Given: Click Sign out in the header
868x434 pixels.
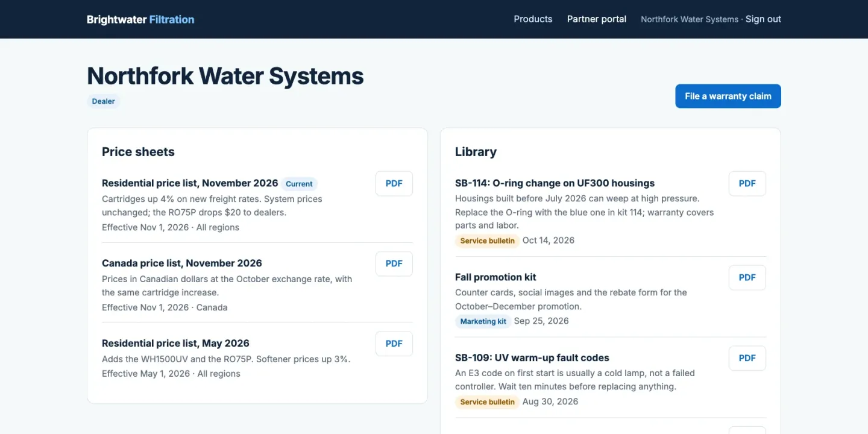Looking at the screenshot, I should tap(763, 19).
